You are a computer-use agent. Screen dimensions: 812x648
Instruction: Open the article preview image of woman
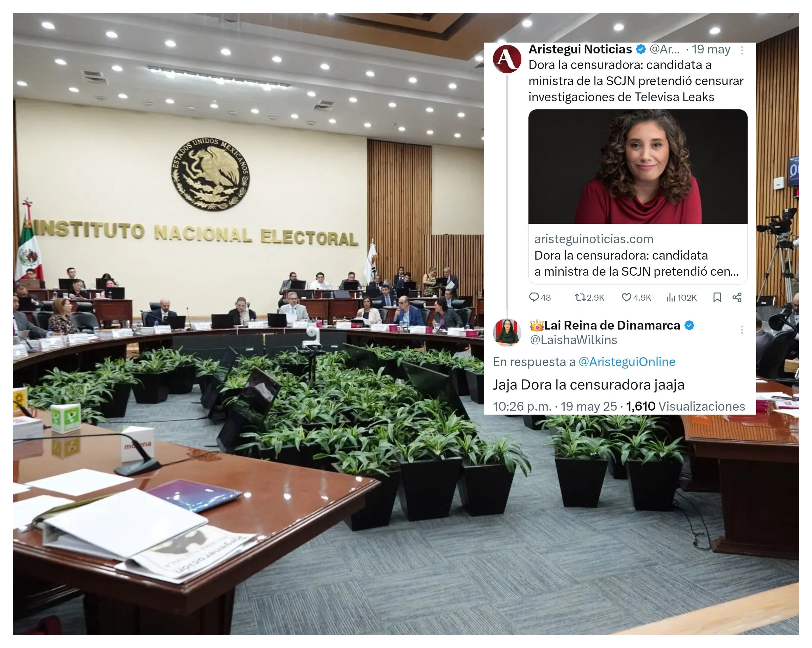click(638, 166)
